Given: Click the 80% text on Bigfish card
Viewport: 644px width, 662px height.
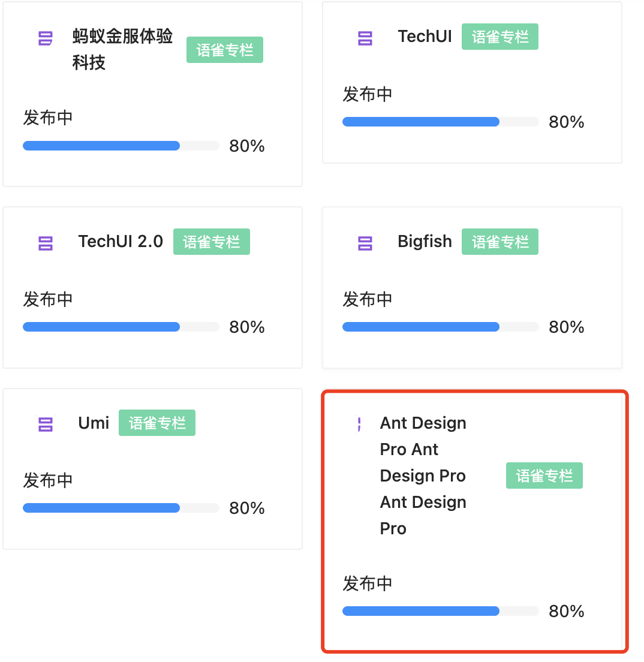Looking at the screenshot, I should point(566,327).
